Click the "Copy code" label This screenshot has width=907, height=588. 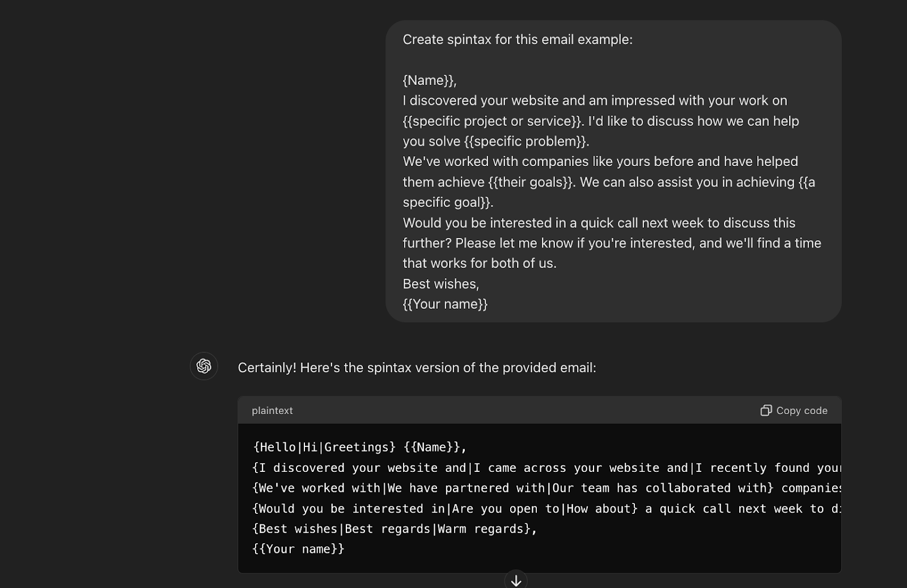tap(802, 411)
